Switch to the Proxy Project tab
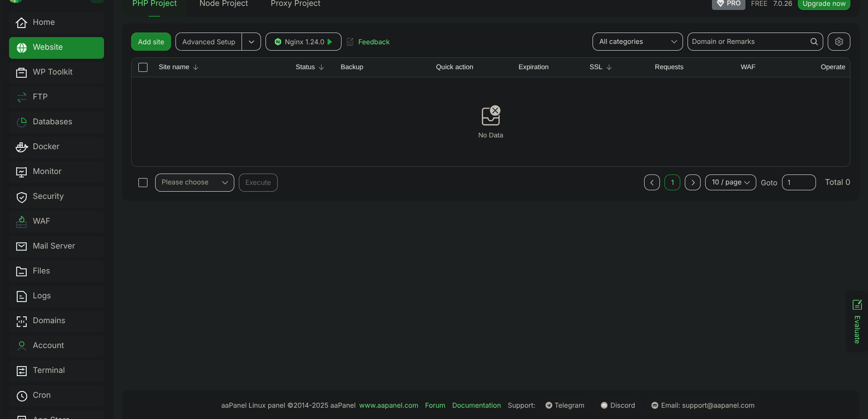The width and height of the screenshot is (868, 419). click(x=295, y=4)
